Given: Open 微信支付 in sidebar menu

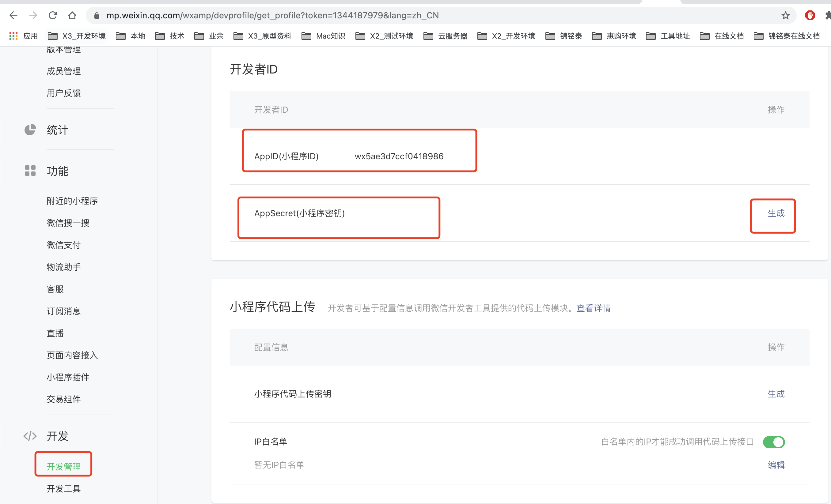Looking at the screenshot, I should 63,245.
